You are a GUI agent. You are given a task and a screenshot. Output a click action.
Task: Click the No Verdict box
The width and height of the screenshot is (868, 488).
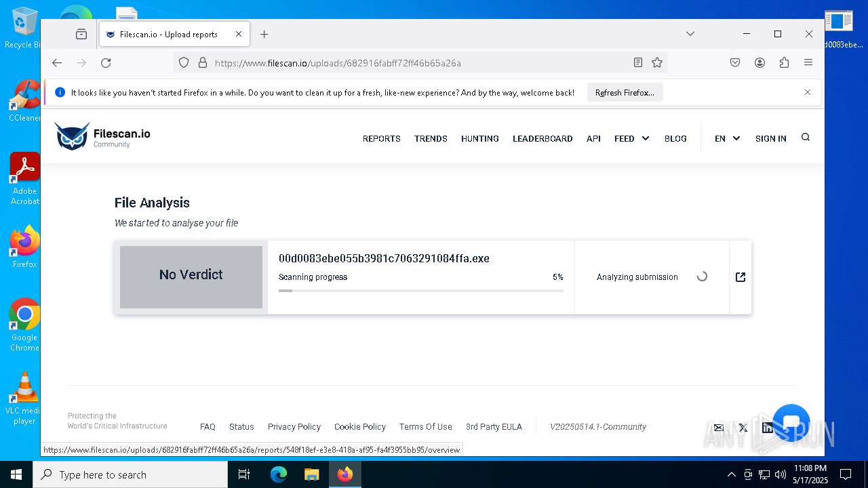[x=191, y=277]
